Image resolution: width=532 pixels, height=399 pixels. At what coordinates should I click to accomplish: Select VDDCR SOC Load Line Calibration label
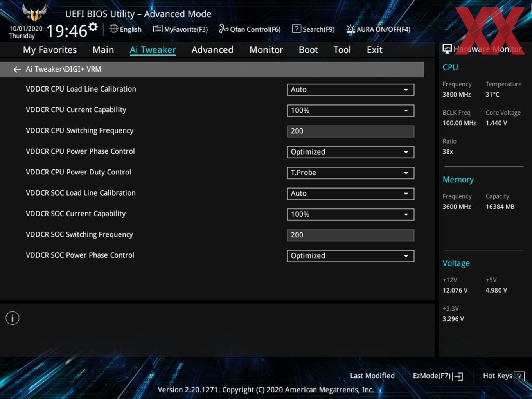click(x=81, y=192)
